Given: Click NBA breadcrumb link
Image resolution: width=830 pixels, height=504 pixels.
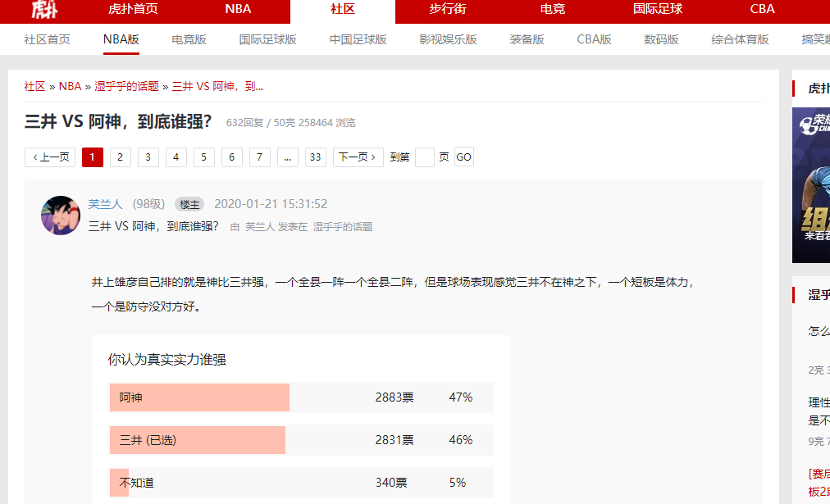Looking at the screenshot, I should [70, 86].
